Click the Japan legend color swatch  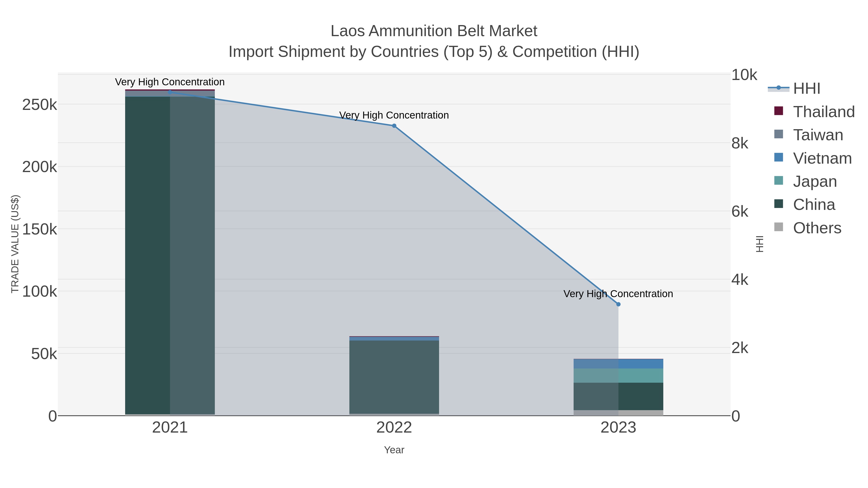779,180
